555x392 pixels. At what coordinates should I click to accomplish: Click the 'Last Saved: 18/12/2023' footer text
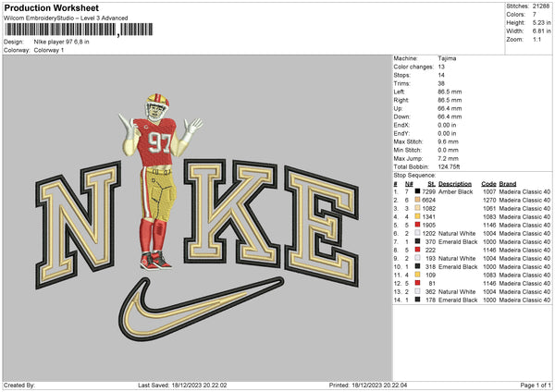[x=182, y=385]
